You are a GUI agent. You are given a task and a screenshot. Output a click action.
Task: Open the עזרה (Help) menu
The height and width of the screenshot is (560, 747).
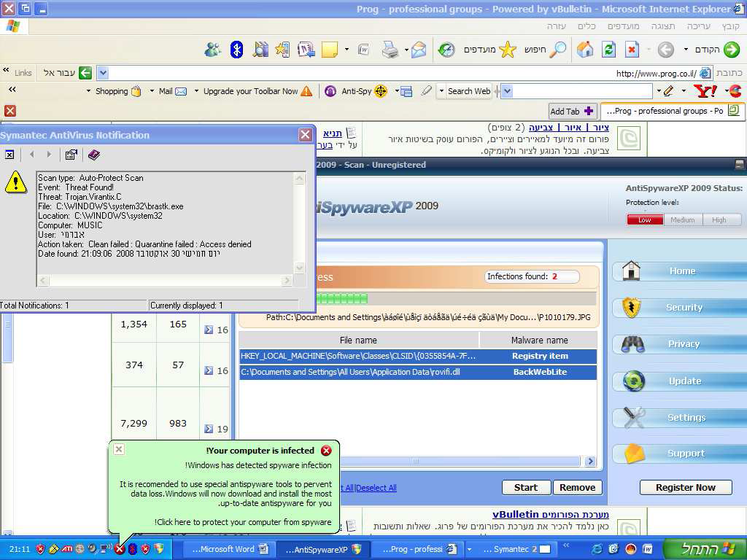point(557,26)
